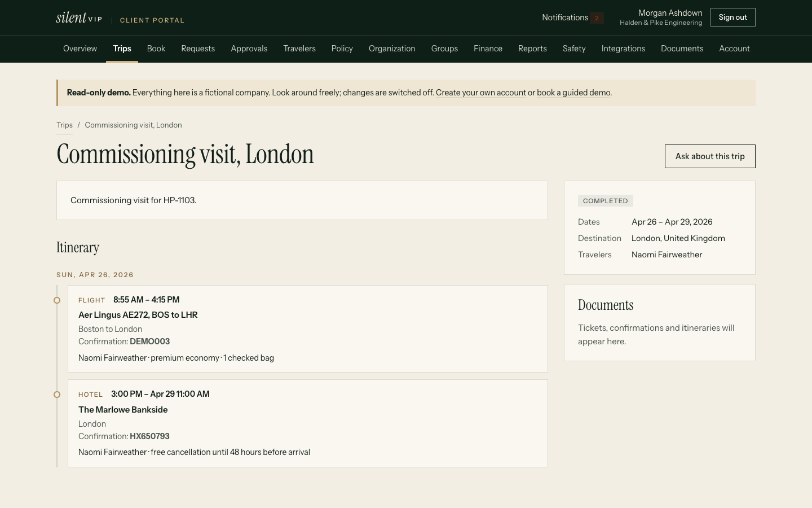Image resolution: width=812 pixels, height=508 pixels.
Task: Follow the Create your own account link
Action: (481, 93)
